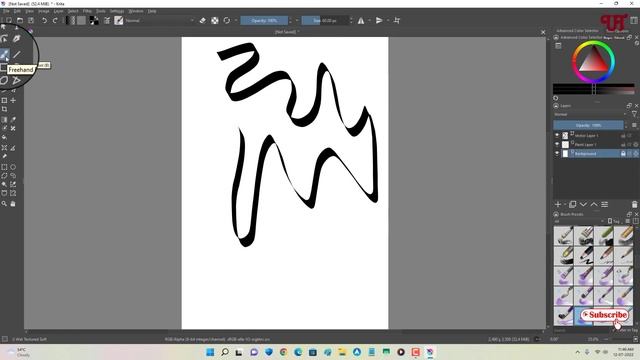Open the fill gradients picker in toolbar

(x=71, y=20)
